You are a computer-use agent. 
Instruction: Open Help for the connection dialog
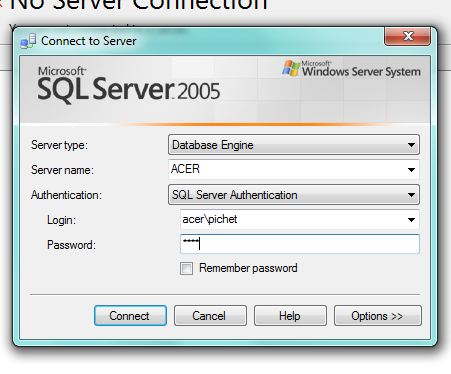tap(290, 315)
